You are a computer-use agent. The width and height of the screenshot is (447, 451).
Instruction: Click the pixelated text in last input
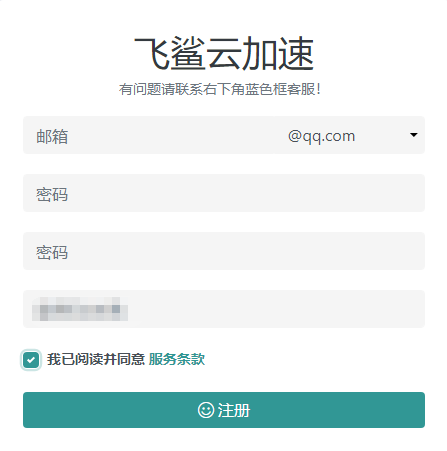pos(80,309)
